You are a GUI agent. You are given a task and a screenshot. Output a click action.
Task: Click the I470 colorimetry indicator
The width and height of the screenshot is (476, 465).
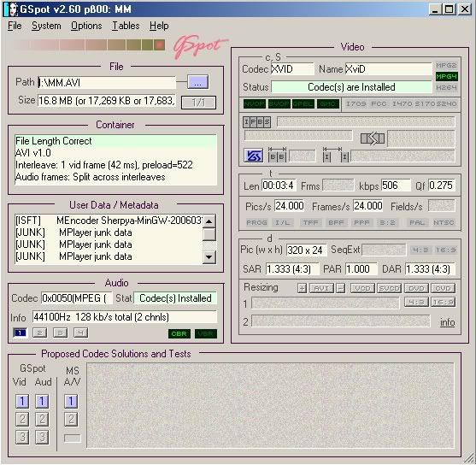(402, 104)
